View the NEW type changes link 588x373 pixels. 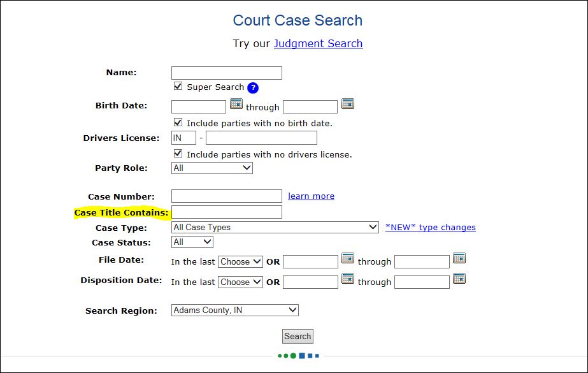pyautogui.click(x=430, y=227)
